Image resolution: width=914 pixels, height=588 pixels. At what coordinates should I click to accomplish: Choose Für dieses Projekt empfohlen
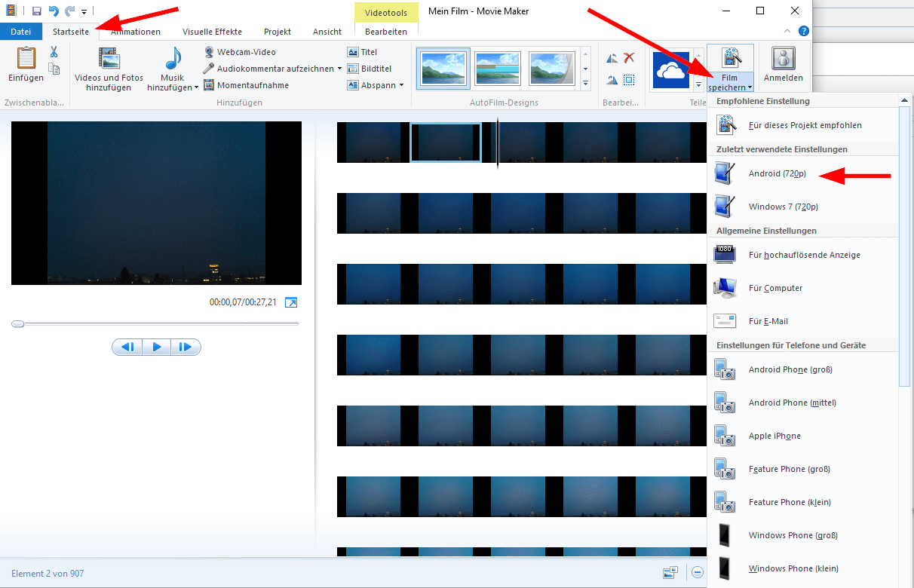coord(803,125)
